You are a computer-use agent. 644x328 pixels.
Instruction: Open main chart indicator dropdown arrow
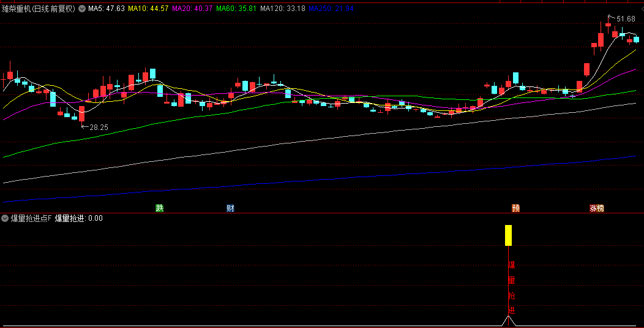click(82, 9)
